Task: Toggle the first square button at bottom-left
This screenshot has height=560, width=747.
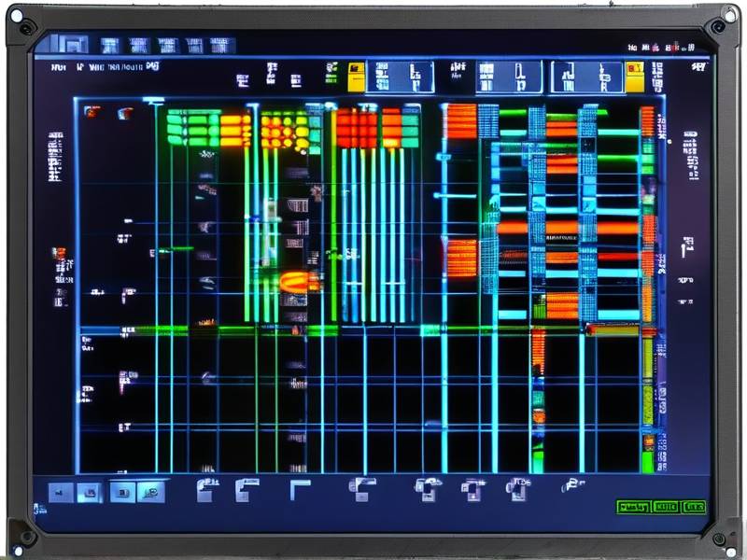Action: pos(61,492)
